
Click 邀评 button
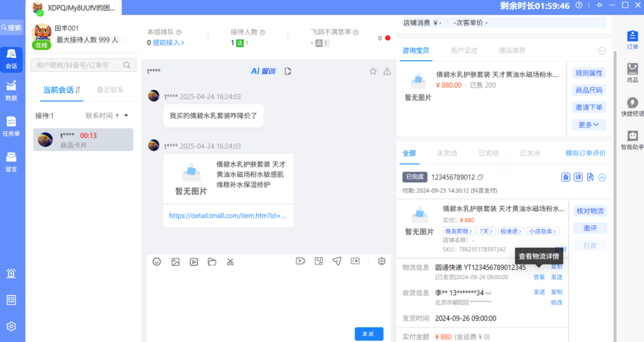coord(590,228)
